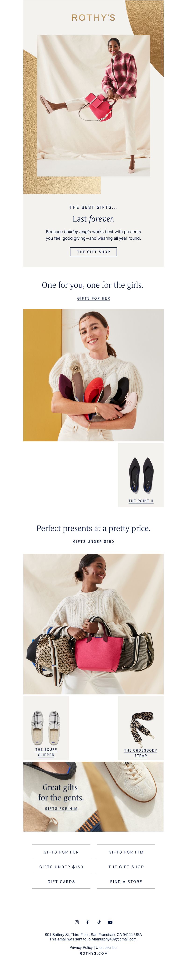Choose The Gift Shop in footer menu
Viewport: 187px width, 980px height.
(126, 867)
